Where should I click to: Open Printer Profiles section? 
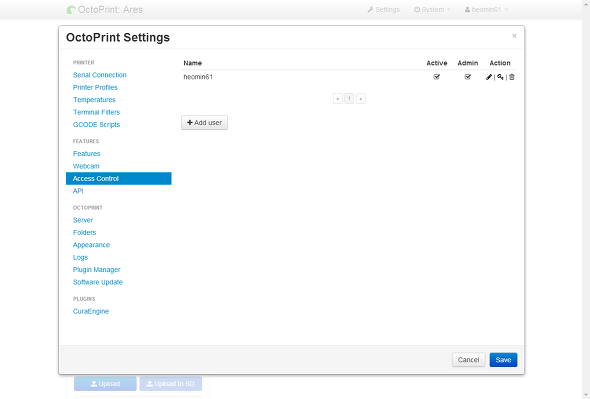point(95,87)
